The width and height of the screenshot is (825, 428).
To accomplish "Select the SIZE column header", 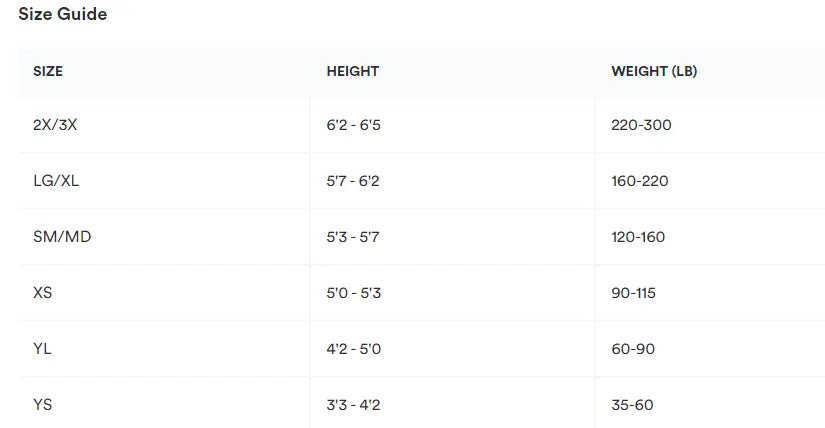I will coord(48,72).
